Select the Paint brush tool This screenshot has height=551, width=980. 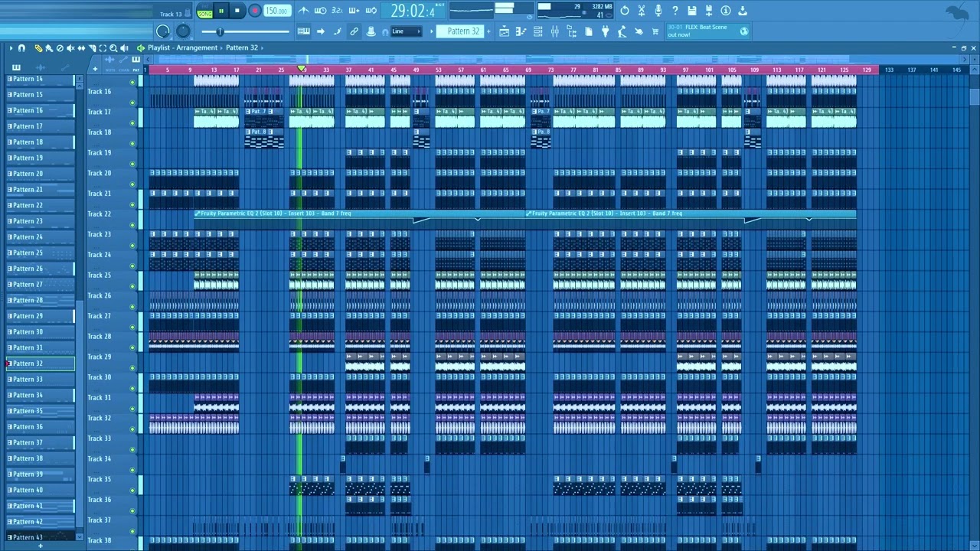49,47
